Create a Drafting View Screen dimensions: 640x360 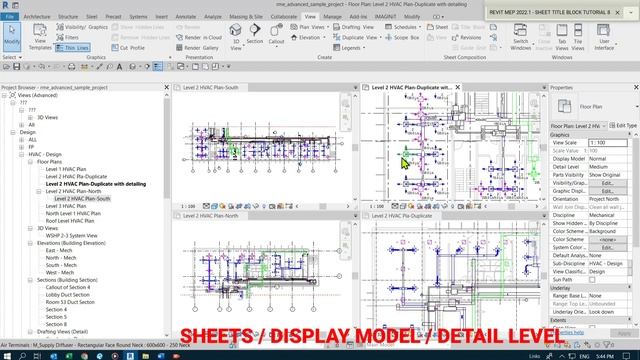353,27
